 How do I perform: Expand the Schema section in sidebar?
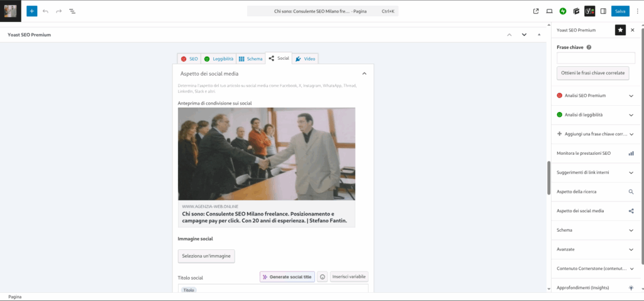[x=596, y=230]
